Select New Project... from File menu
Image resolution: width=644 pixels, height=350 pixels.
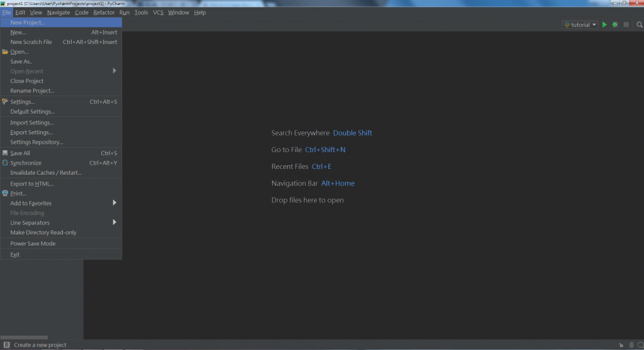(61, 22)
